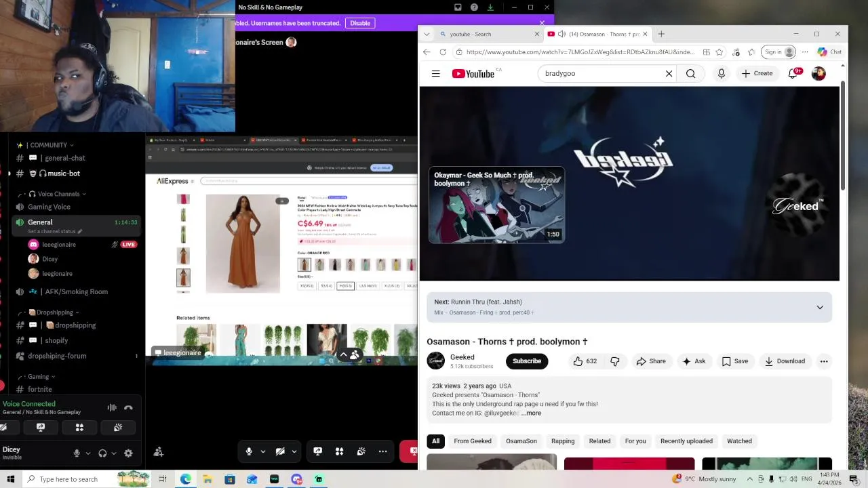Go back in Edge browser
Image resolution: width=868 pixels, height=488 pixels.
coord(427,52)
